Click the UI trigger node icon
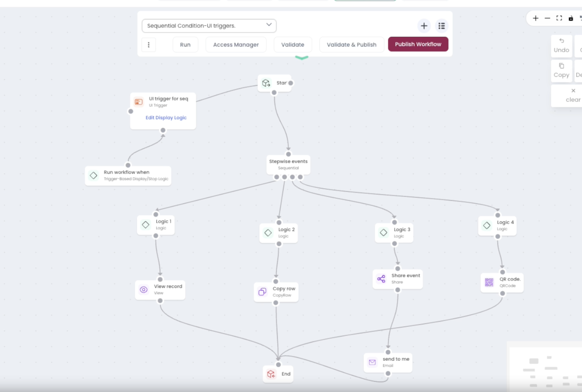The width and height of the screenshot is (582, 392). coord(139,102)
